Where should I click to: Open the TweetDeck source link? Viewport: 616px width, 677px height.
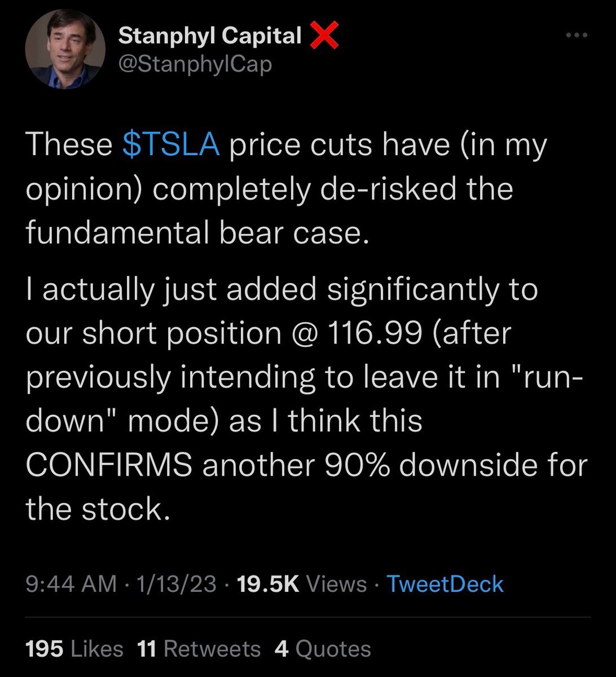tap(445, 584)
